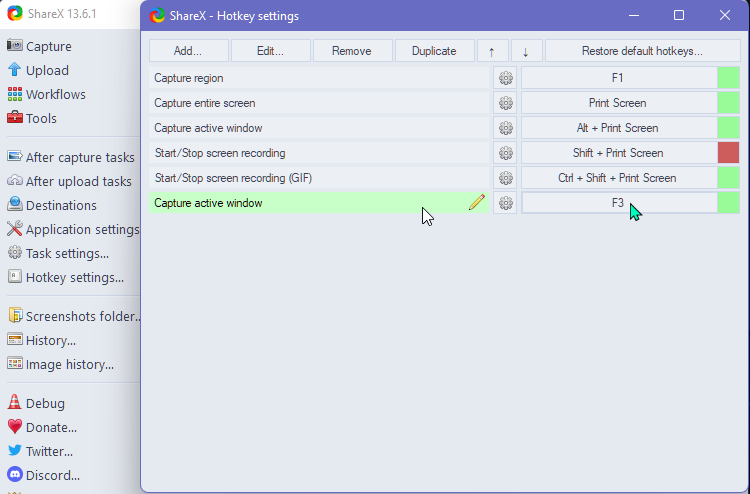The width and height of the screenshot is (750, 494).
Task: Open gear settings for screen recording (GIF)
Action: pyautogui.click(x=505, y=178)
